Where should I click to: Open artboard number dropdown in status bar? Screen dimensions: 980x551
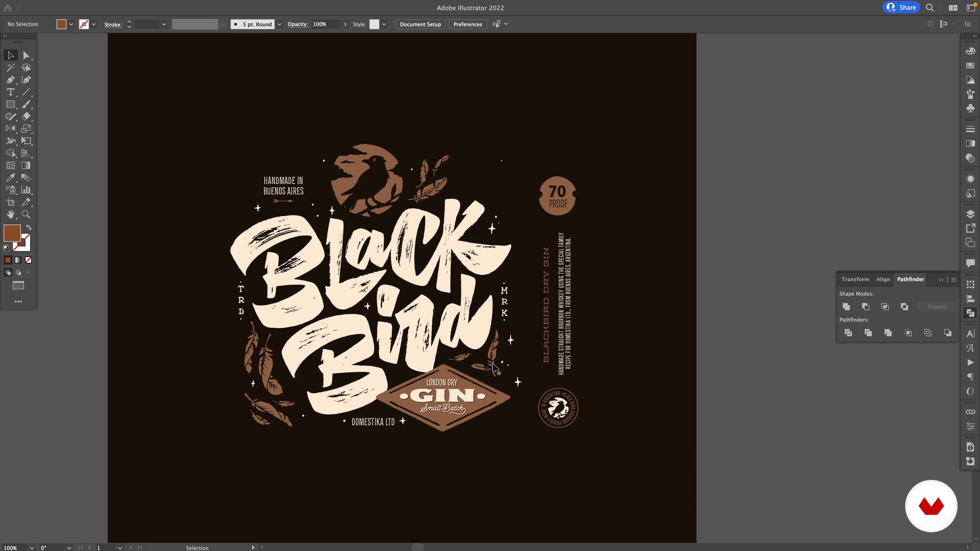pyautogui.click(x=120, y=547)
